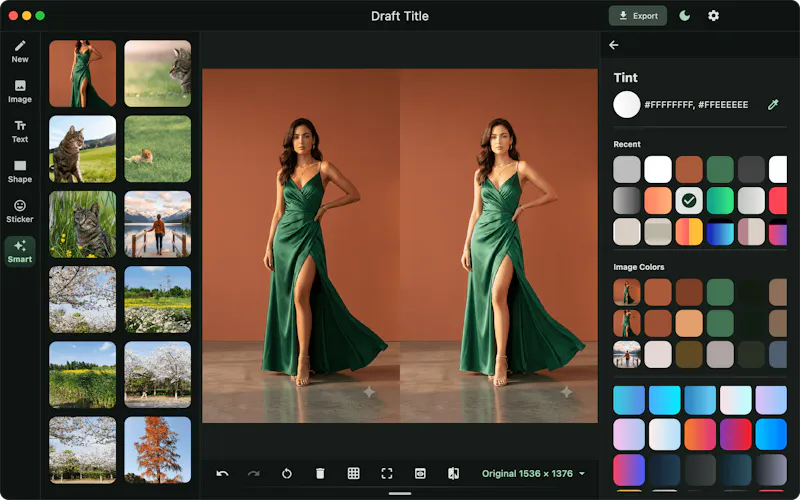Click the sparkle icon on left canvas image
The height and width of the screenshot is (500, 800).
(369, 392)
